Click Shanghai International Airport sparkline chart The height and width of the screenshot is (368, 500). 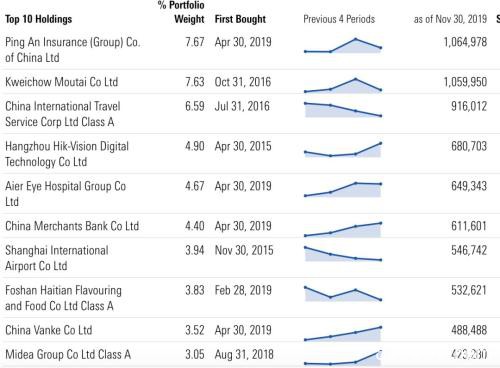click(x=343, y=254)
